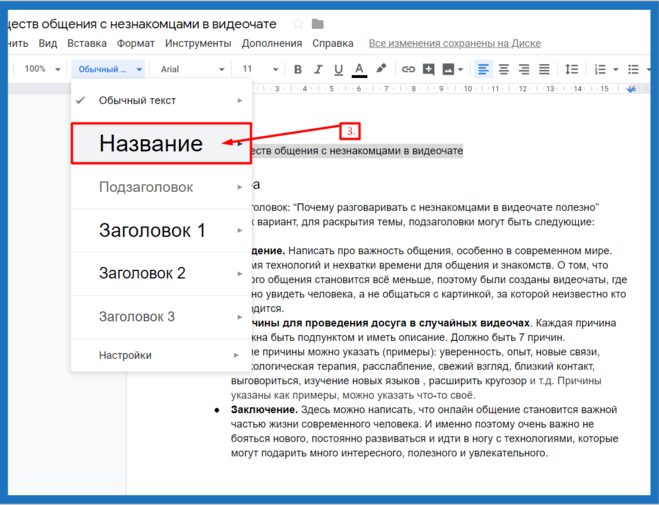Apply a numbered list
659x505 pixels.
coord(600,69)
